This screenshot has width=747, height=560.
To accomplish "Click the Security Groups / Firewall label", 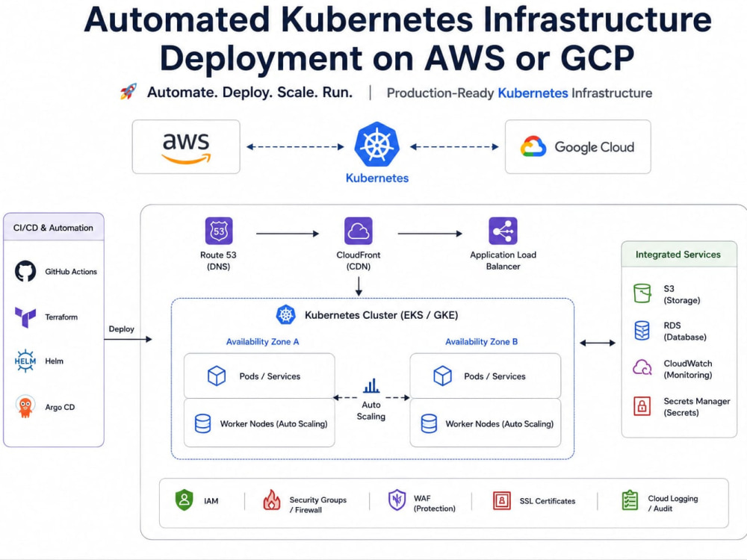I will click(x=317, y=505).
